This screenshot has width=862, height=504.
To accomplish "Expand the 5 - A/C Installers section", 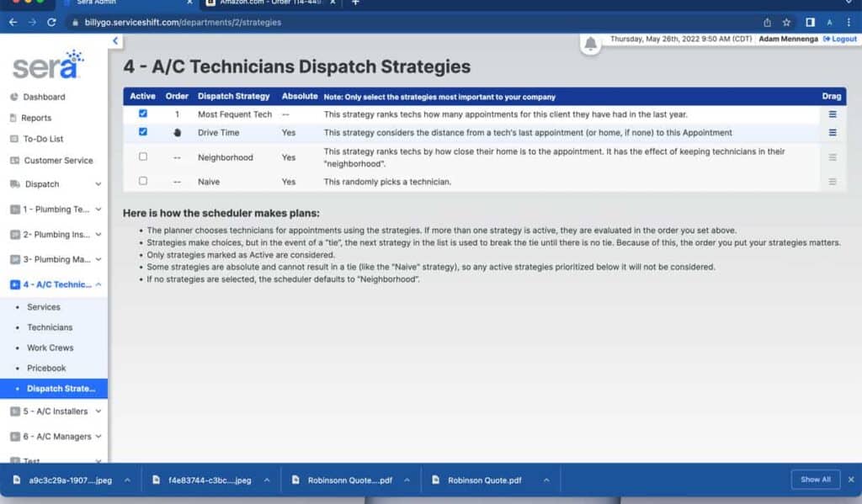I will click(99, 411).
